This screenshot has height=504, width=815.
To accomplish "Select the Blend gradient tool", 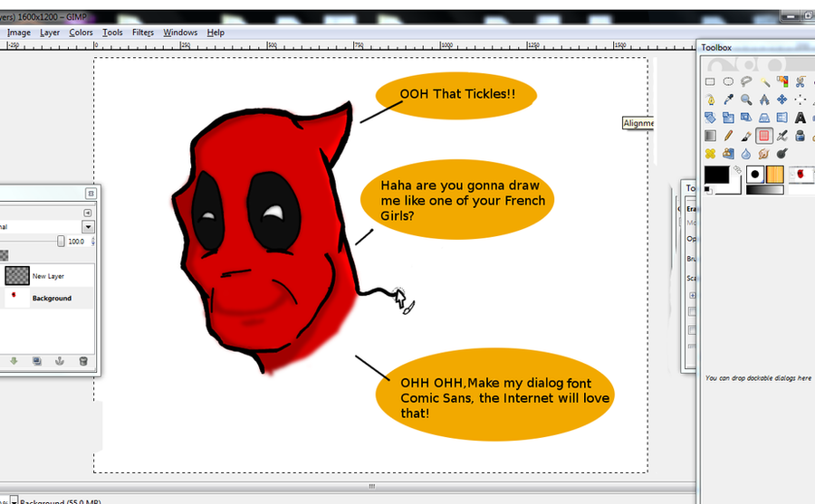I will (x=710, y=136).
